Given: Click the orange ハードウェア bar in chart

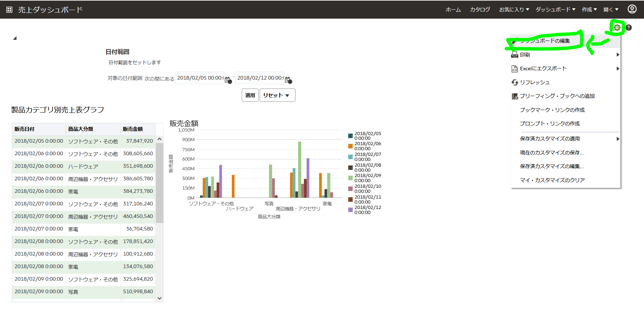Looking at the screenshot, I should point(233,186).
